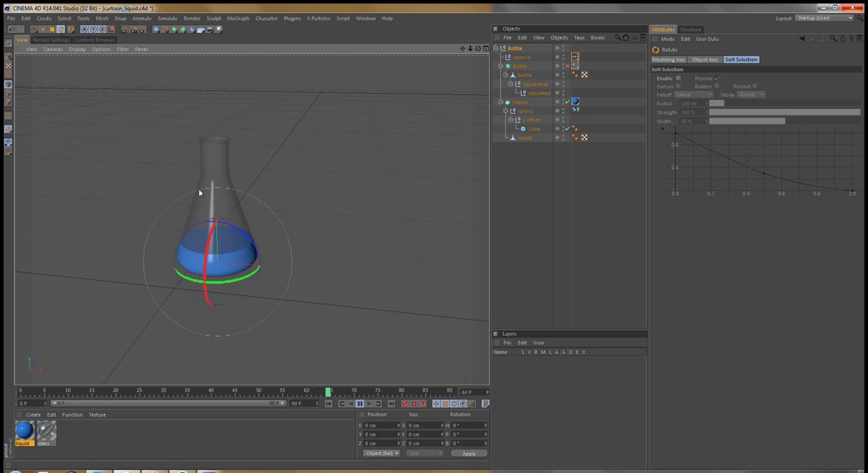Select the Rotate tool in the toolbar
The width and height of the screenshot is (868, 473).
point(61,29)
